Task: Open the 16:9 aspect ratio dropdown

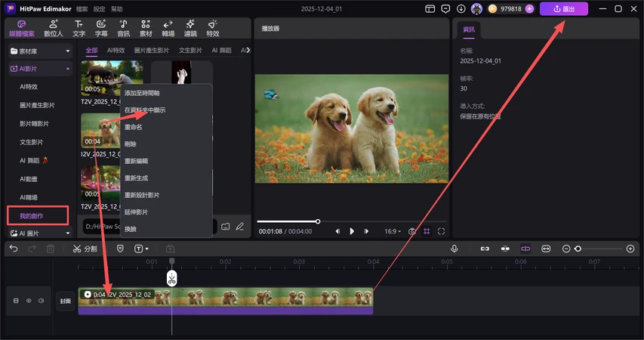Action: pos(394,231)
